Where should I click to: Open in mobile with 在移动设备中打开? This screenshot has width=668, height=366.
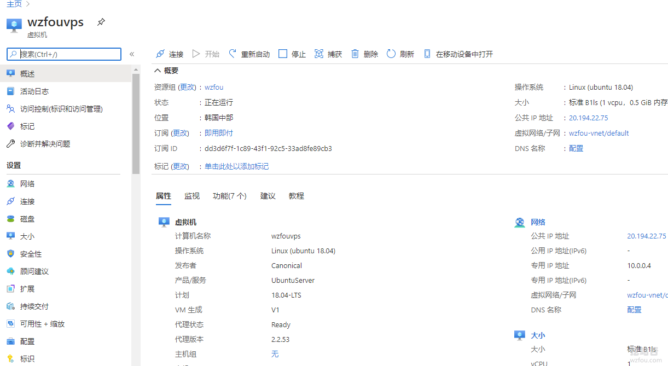pos(458,54)
